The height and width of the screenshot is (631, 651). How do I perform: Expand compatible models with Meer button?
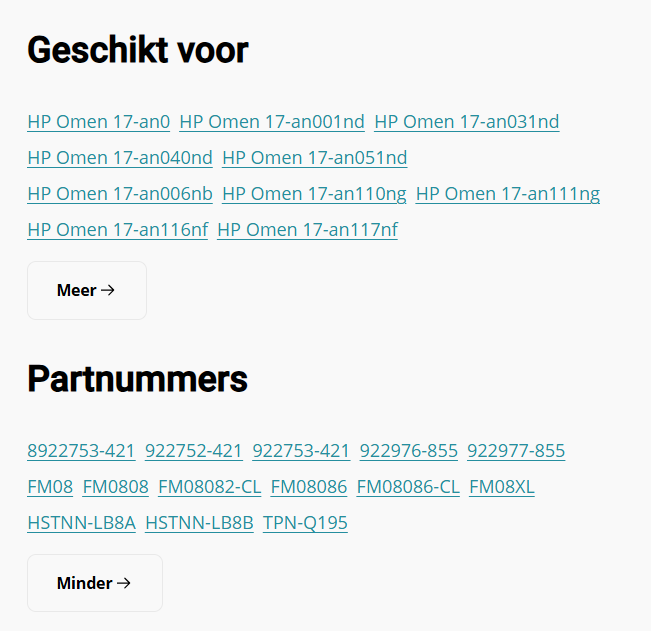[86, 291]
